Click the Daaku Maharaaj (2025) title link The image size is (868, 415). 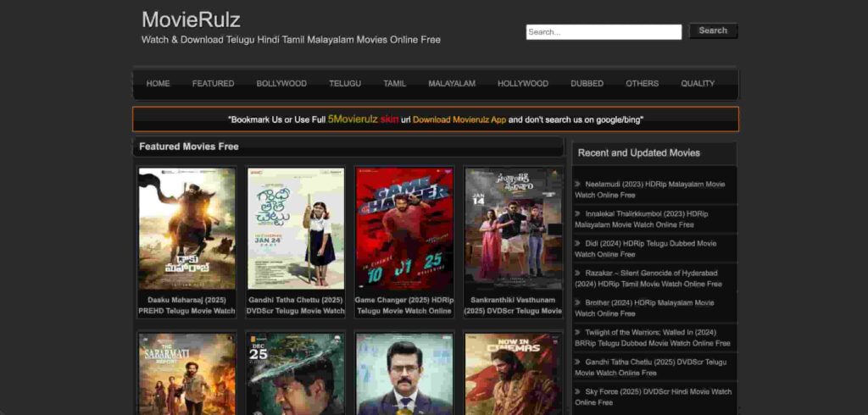(x=186, y=306)
